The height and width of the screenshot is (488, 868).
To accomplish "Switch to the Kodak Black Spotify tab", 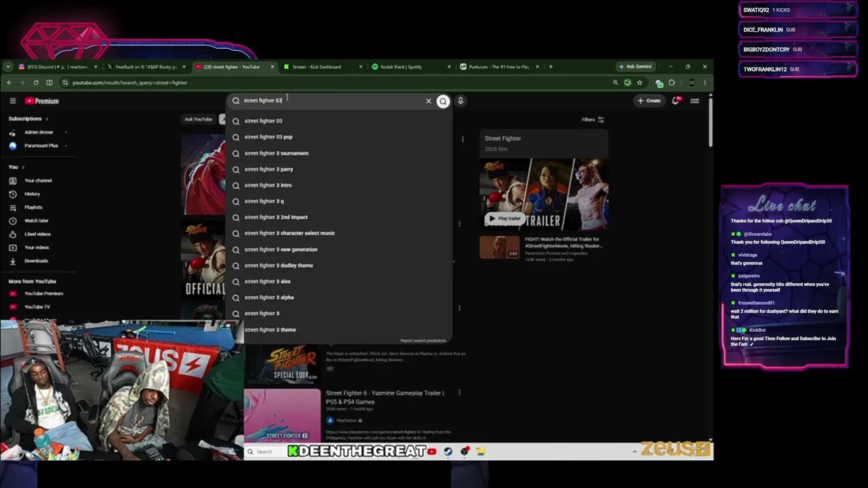I will (x=410, y=66).
